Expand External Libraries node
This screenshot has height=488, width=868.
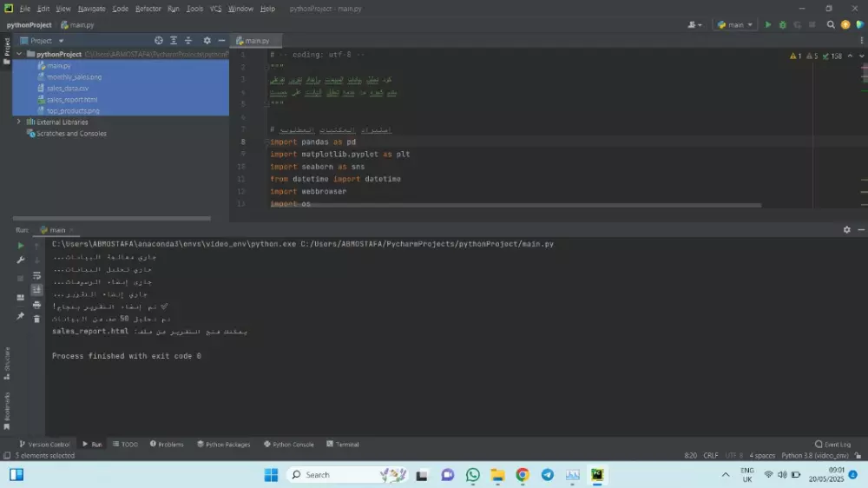pos(19,122)
